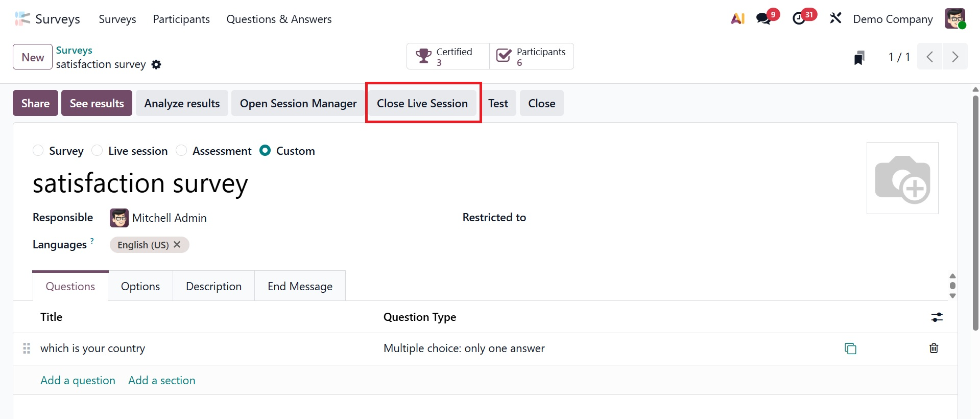This screenshot has width=980, height=419.
Task: Switch to the Options tab
Action: coord(140,287)
